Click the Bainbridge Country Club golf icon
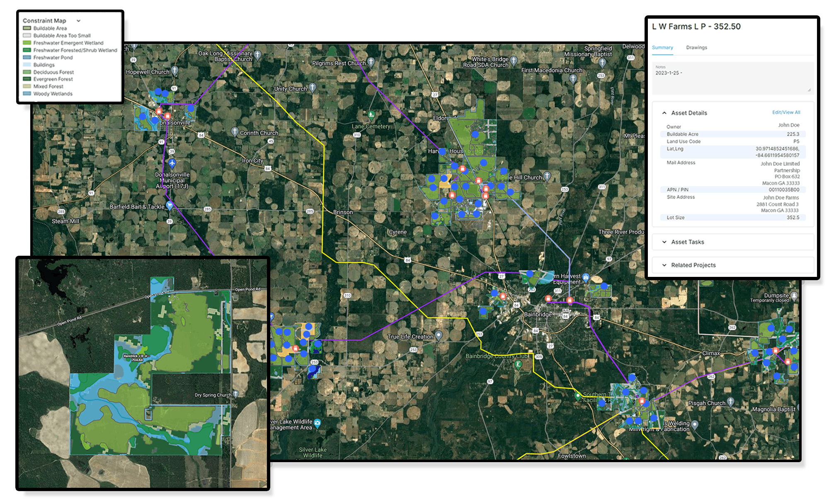The height and width of the screenshot is (504, 829). click(x=518, y=365)
